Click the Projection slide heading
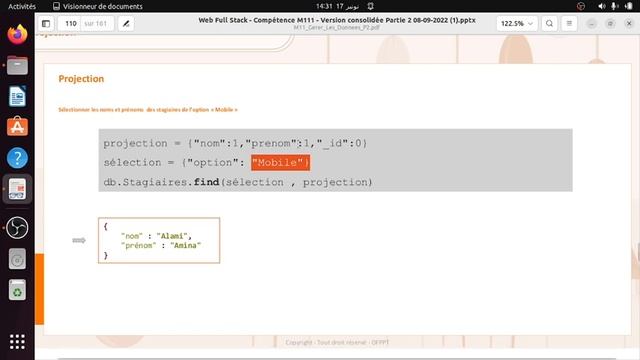 coord(81,79)
